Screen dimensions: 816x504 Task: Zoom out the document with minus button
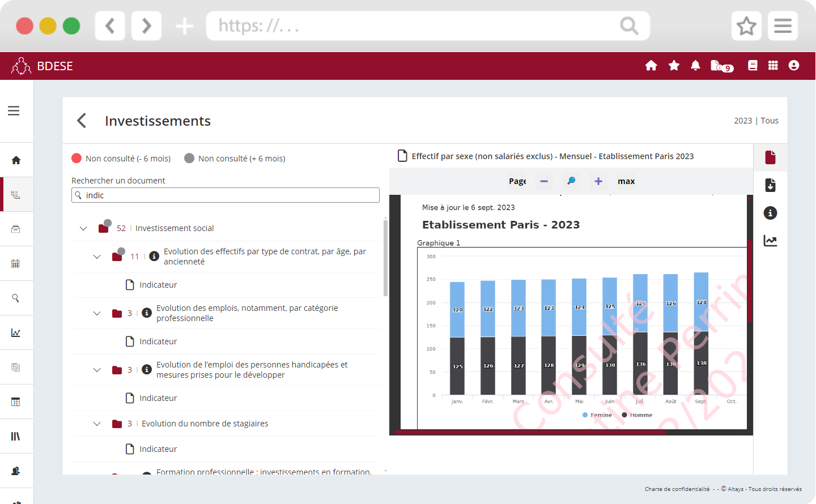coord(544,181)
